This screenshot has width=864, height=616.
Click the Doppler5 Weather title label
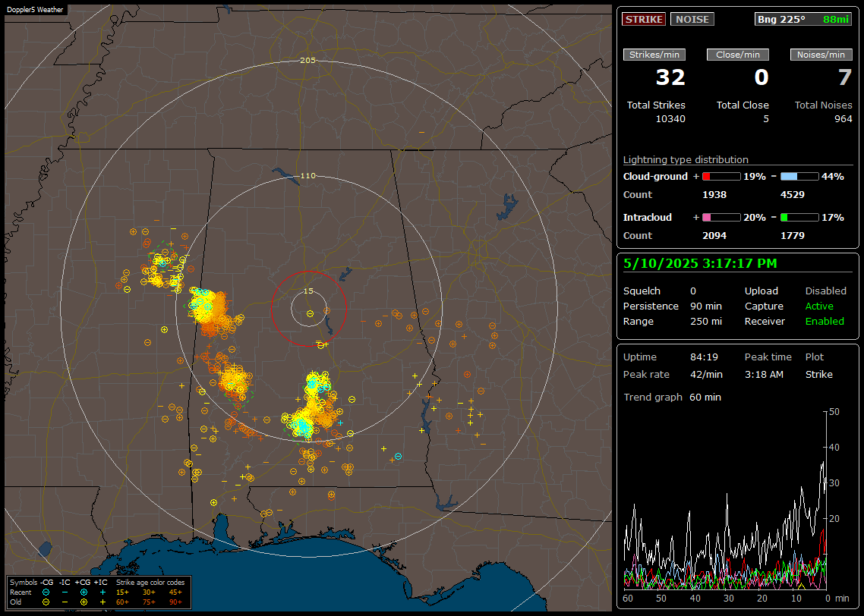(x=35, y=10)
